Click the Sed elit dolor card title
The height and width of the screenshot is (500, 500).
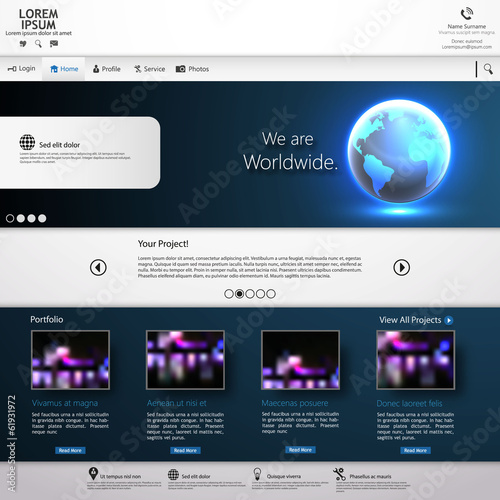coord(60,145)
